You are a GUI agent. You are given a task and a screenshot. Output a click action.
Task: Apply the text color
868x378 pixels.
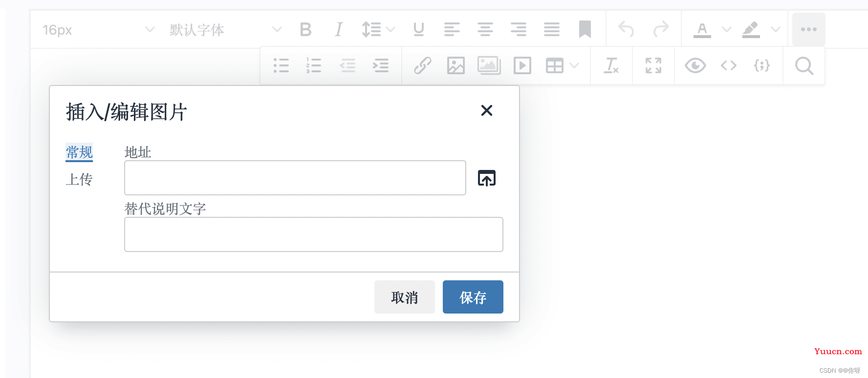[x=702, y=30]
